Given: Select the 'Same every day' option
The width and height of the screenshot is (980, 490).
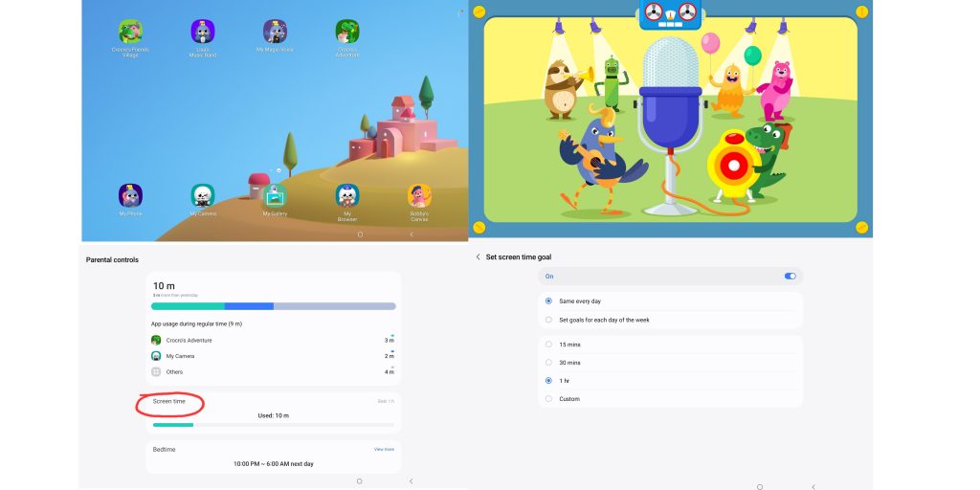Looking at the screenshot, I should point(548,301).
